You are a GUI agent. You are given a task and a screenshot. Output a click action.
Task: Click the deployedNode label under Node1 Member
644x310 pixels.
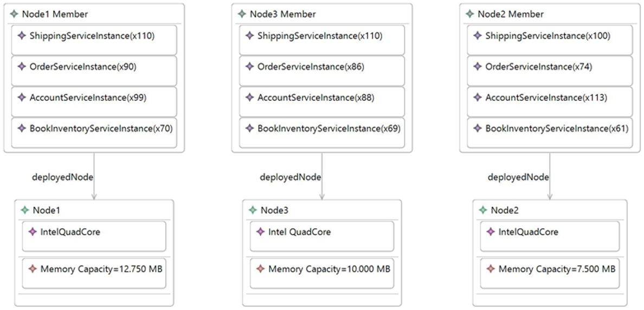(62, 177)
